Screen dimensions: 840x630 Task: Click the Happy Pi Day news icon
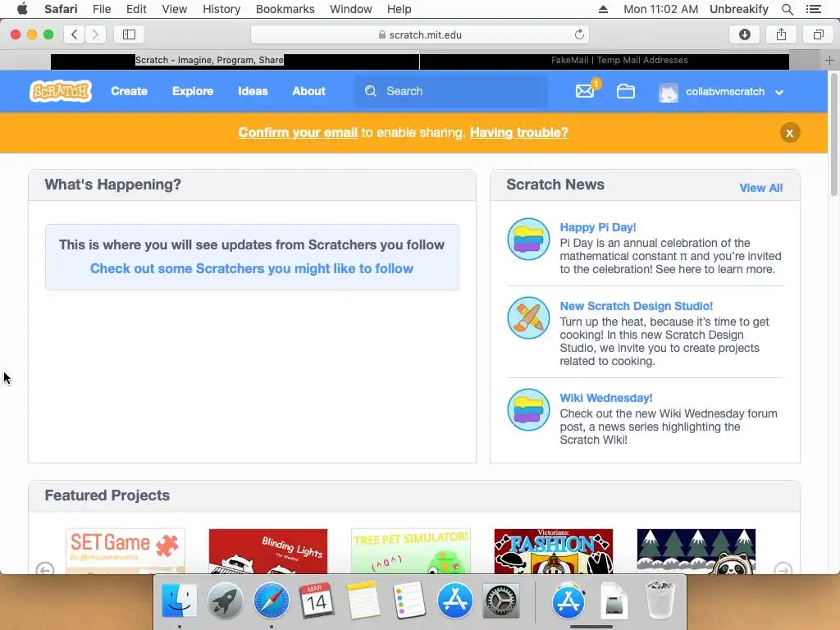[528, 239]
